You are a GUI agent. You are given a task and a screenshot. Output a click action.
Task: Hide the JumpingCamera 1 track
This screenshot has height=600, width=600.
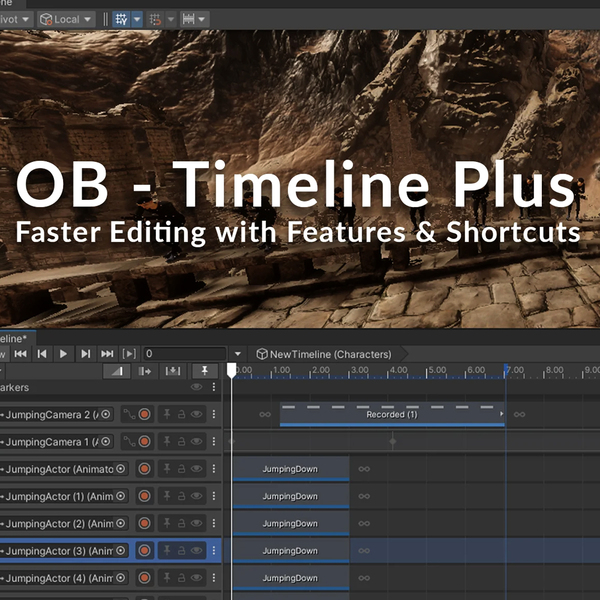[197, 442]
